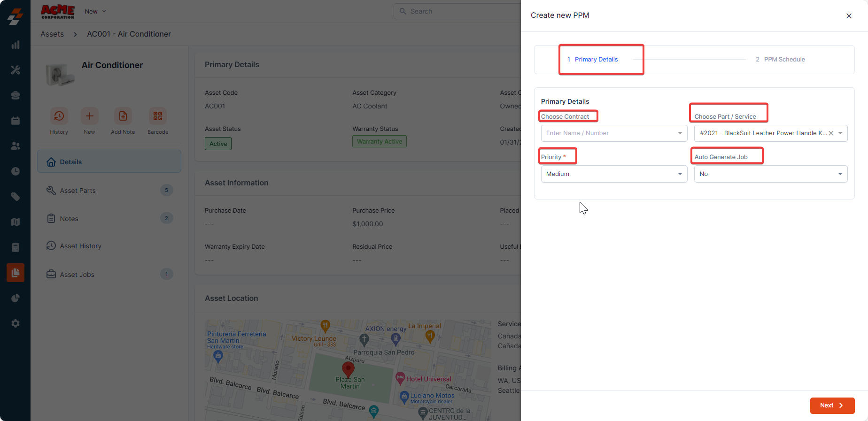Click the History icon button
The height and width of the screenshot is (421, 868).
59,116
